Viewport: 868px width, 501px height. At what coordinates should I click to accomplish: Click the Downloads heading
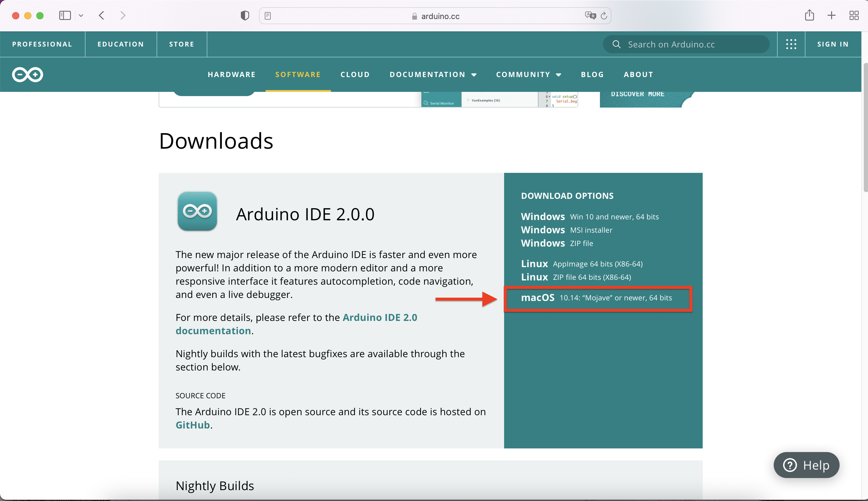(x=216, y=141)
